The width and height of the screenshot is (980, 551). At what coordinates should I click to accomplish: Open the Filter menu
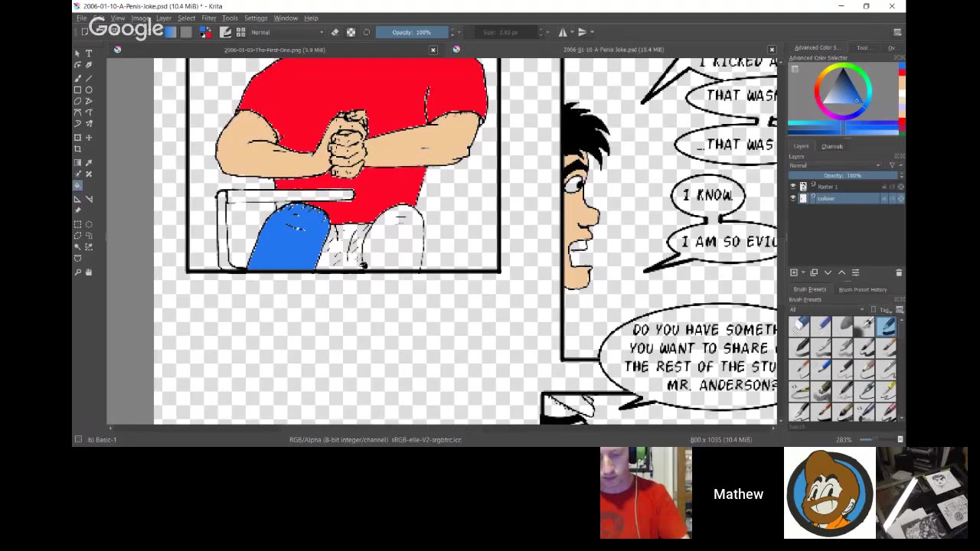pos(209,18)
